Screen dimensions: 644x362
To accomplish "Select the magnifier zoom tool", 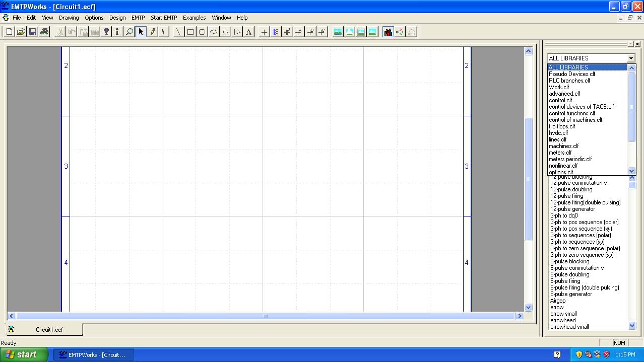I will coord(130,32).
